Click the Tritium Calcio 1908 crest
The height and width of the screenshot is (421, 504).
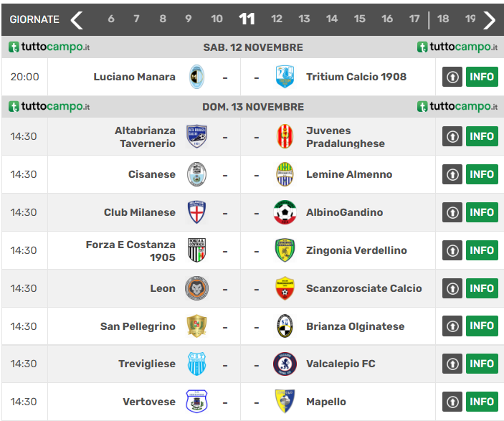point(285,77)
